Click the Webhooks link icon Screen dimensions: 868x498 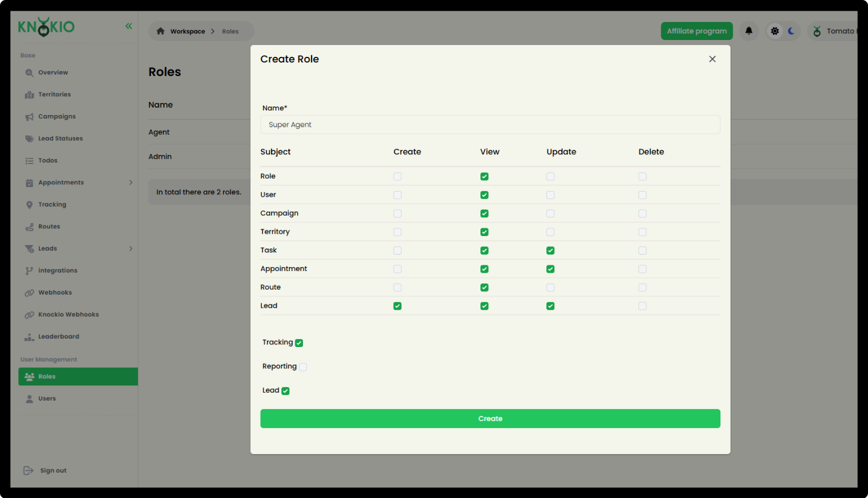pyautogui.click(x=29, y=292)
